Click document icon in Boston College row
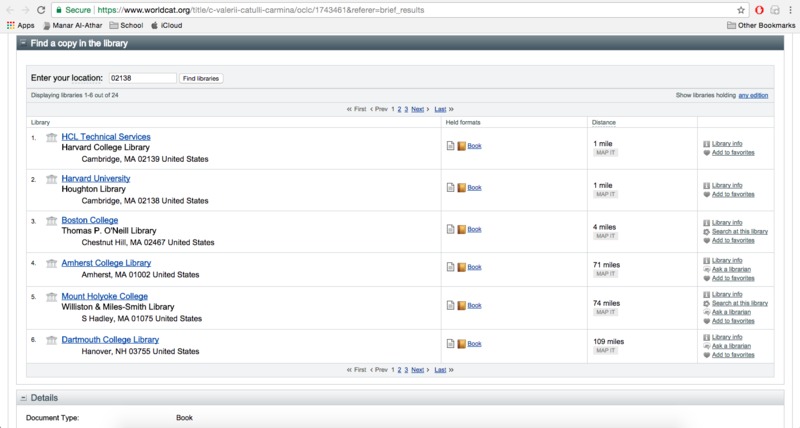800x428 pixels. tap(451, 230)
